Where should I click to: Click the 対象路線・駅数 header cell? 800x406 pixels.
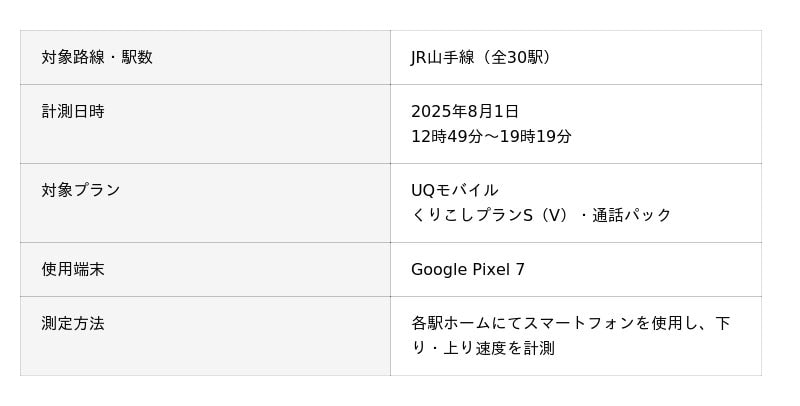pyautogui.click(x=97, y=57)
